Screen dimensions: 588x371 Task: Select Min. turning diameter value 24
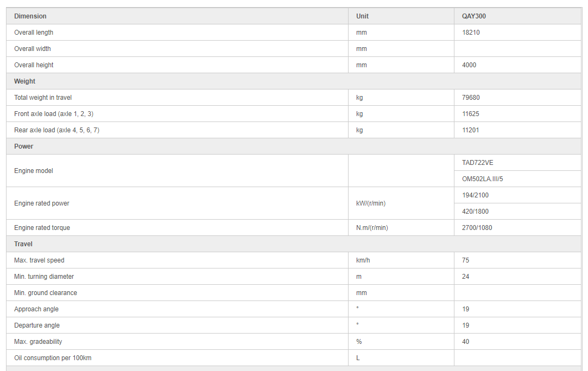click(466, 277)
